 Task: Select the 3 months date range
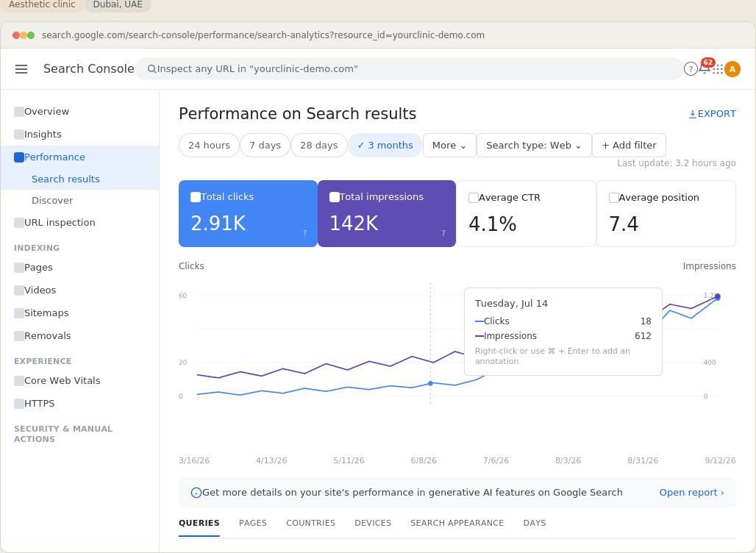385,145
